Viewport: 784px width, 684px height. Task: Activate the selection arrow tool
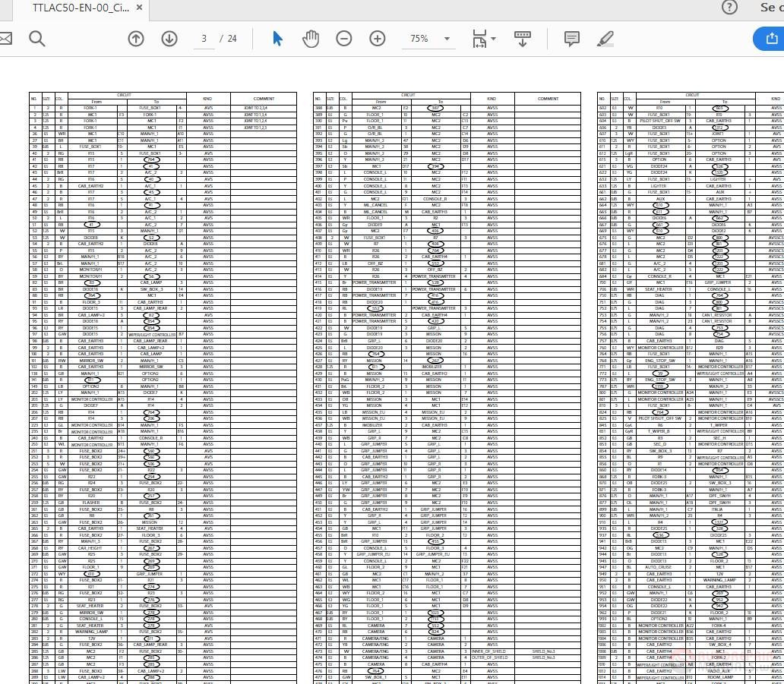pos(277,39)
